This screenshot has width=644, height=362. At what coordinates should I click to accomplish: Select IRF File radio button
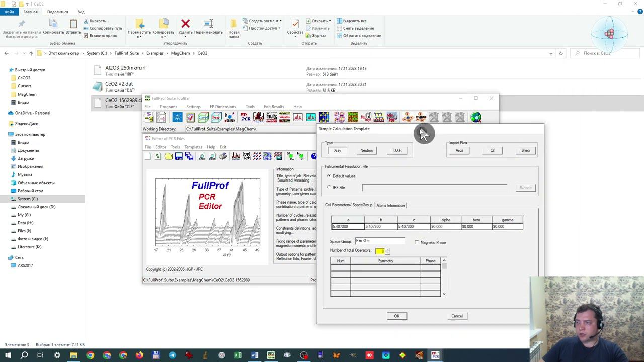329,187
